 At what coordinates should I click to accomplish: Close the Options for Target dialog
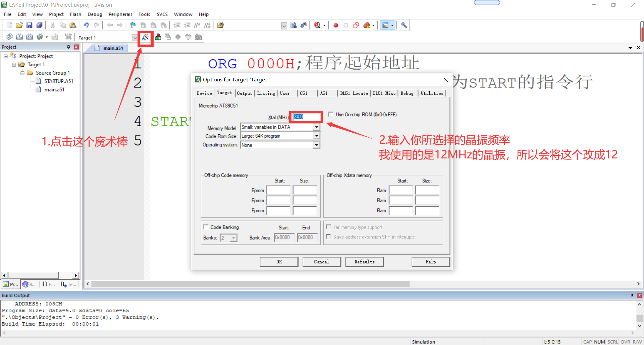(446, 80)
